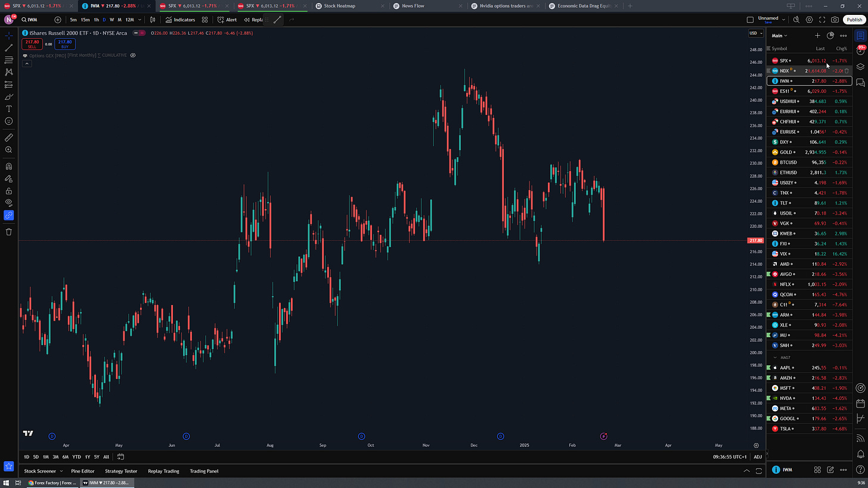Select the brush drawing tool
This screenshot has height=488, width=868.
(9, 97)
